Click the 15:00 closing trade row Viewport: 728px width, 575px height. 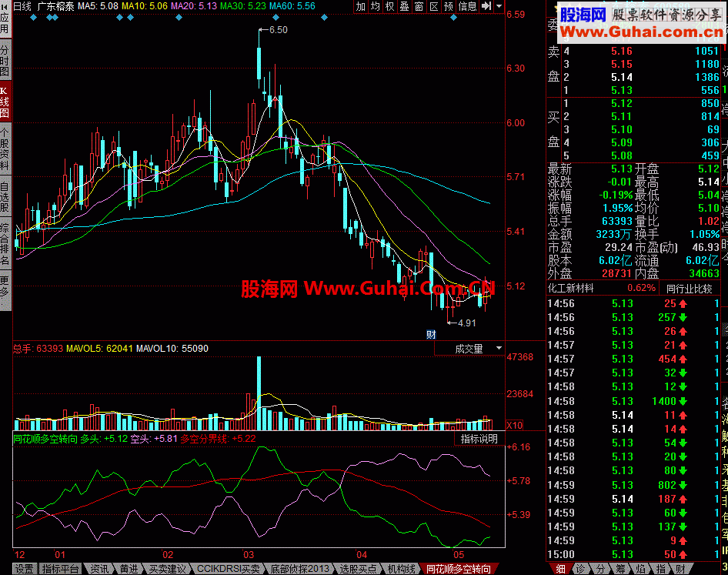(x=634, y=554)
